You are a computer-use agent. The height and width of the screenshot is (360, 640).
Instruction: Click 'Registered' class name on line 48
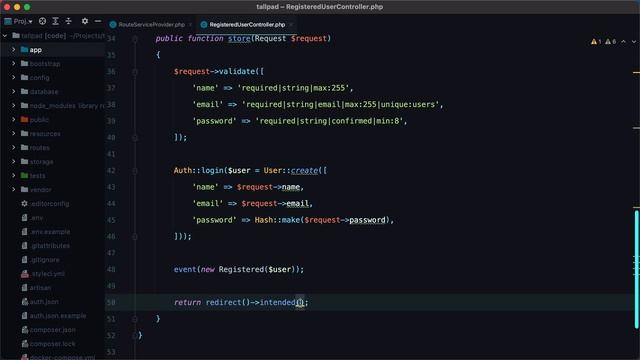(x=241, y=269)
